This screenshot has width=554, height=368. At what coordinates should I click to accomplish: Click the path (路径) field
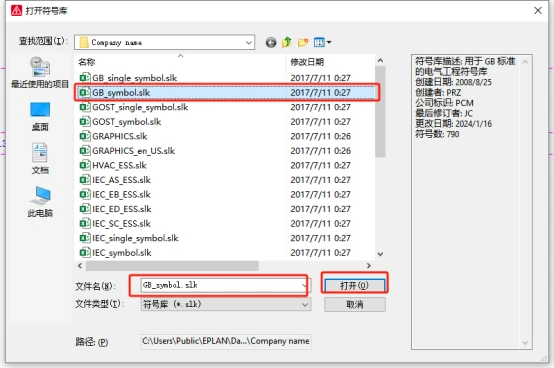226,341
